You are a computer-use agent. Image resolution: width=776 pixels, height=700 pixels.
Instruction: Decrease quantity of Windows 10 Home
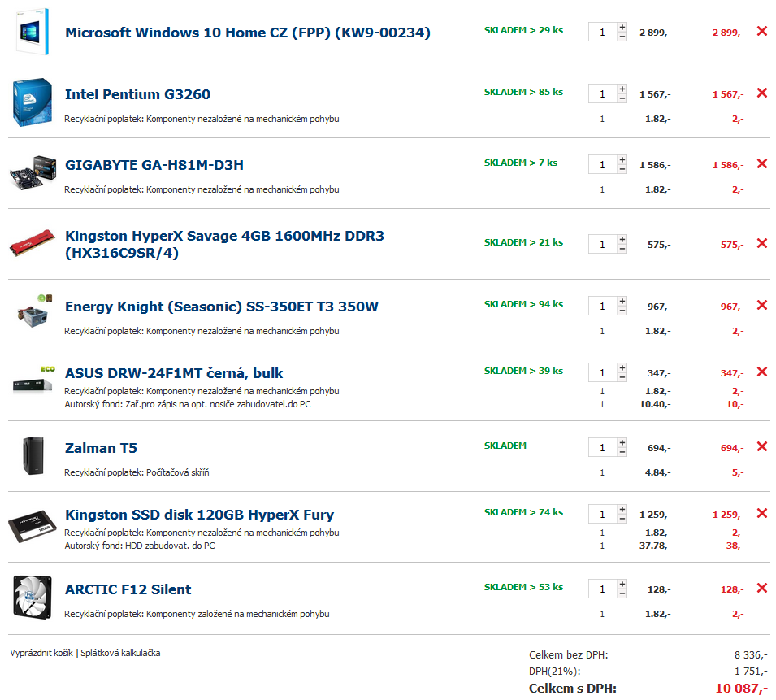tap(622, 37)
